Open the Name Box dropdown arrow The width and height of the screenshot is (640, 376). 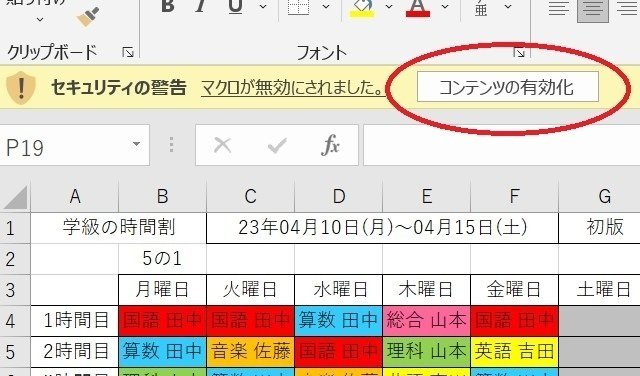pos(136,144)
